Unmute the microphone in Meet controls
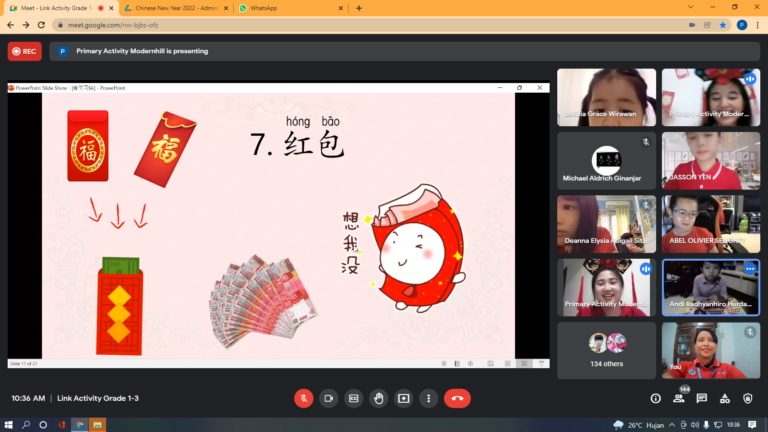 pos(303,398)
